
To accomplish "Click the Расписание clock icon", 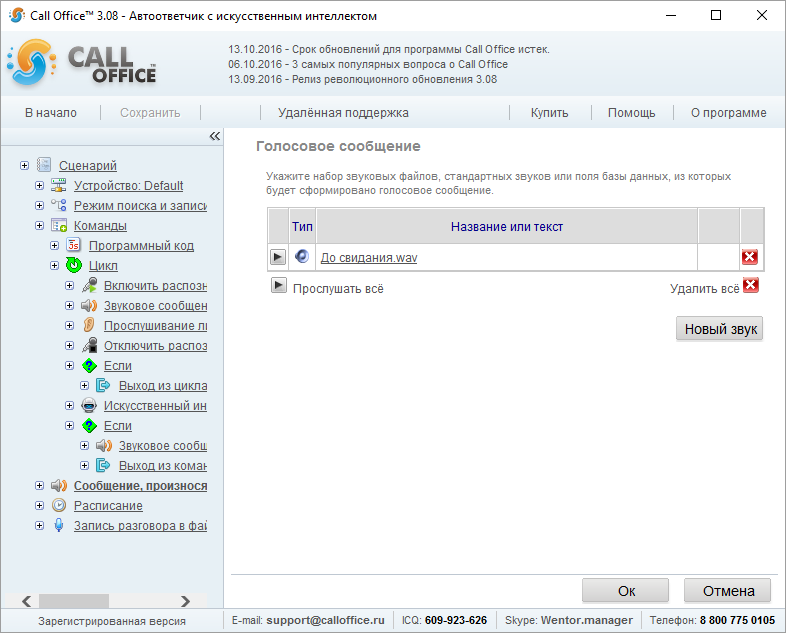I will click(59, 505).
